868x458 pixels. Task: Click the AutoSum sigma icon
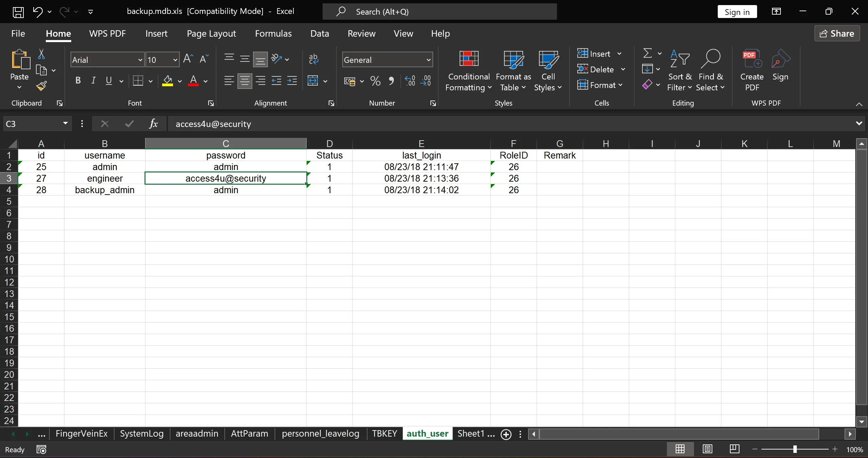tap(647, 53)
